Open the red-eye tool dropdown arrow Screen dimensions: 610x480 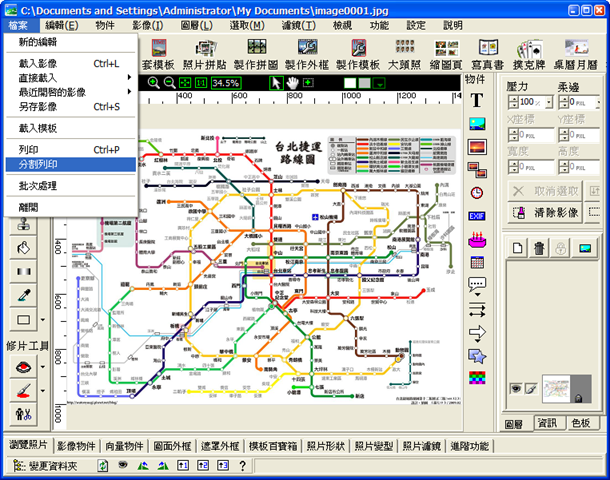tap(43, 367)
